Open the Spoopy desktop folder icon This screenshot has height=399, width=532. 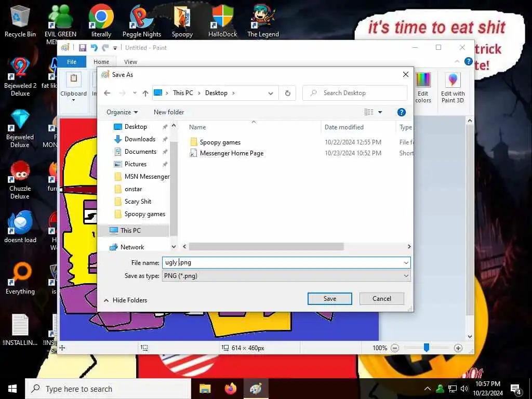(182, 20)
